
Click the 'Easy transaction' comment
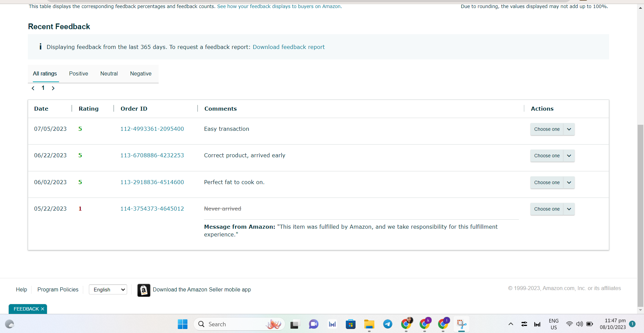tap(226, 129)
